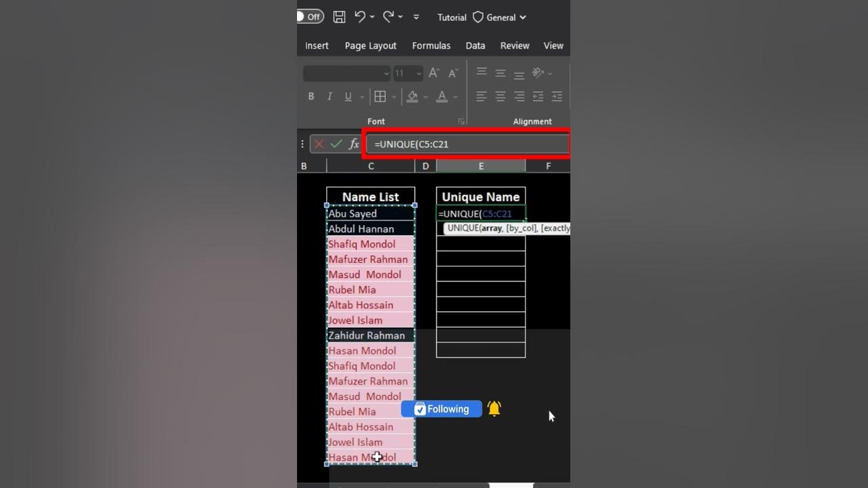Click the Redo arrow icon
Viewport: 868px width, 488px height.
[x=389, y=16]
